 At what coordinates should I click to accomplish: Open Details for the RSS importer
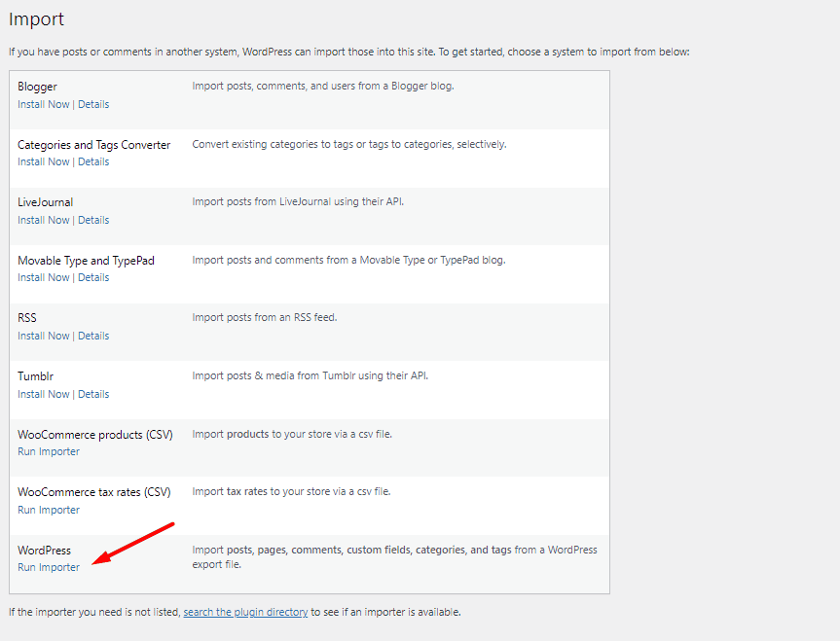[93, 336]
